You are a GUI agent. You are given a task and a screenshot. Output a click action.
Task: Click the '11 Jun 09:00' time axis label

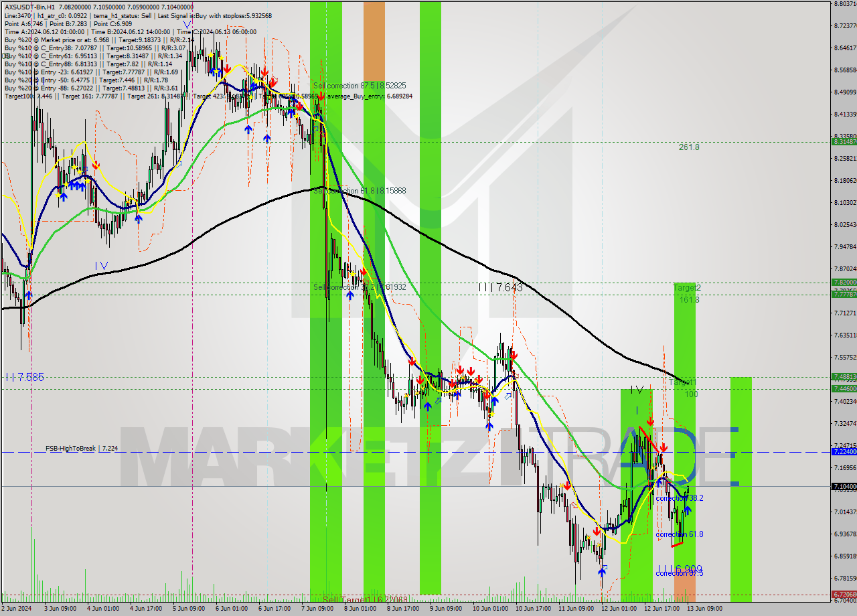(575, 609)
